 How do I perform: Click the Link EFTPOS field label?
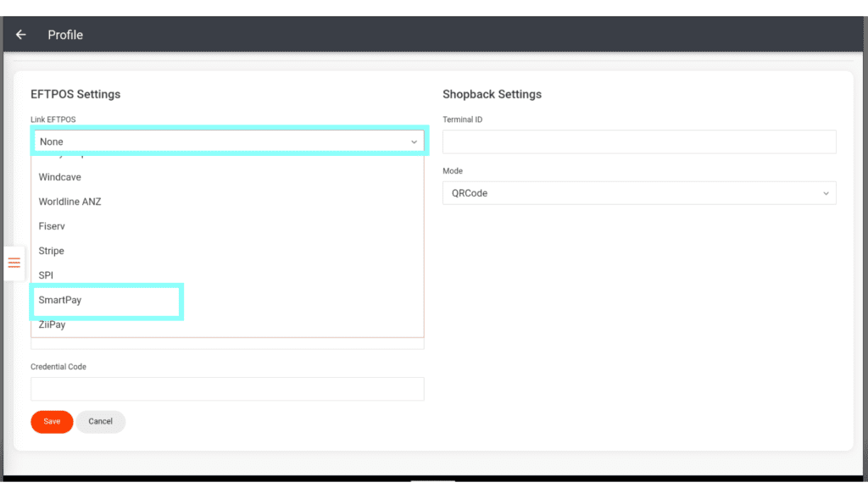pyautogui.click(x=53, y=119)
